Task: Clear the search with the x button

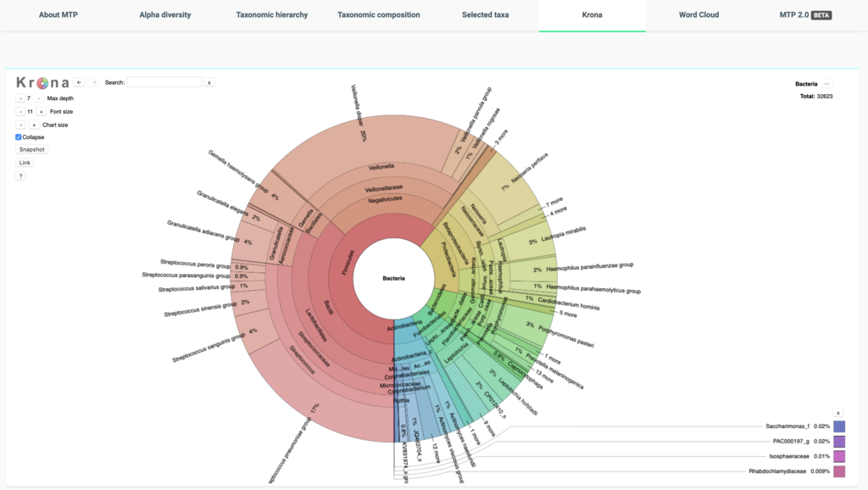Action: [x=209, y=82]
